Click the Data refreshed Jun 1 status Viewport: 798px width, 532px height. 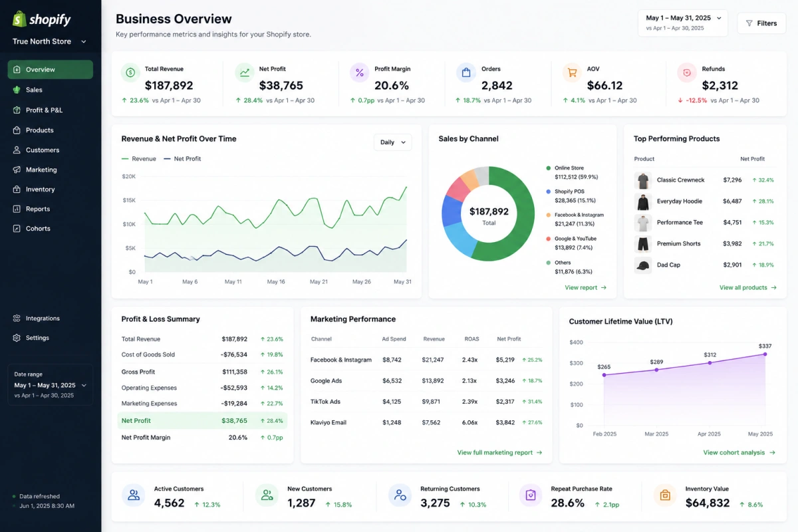43,501
